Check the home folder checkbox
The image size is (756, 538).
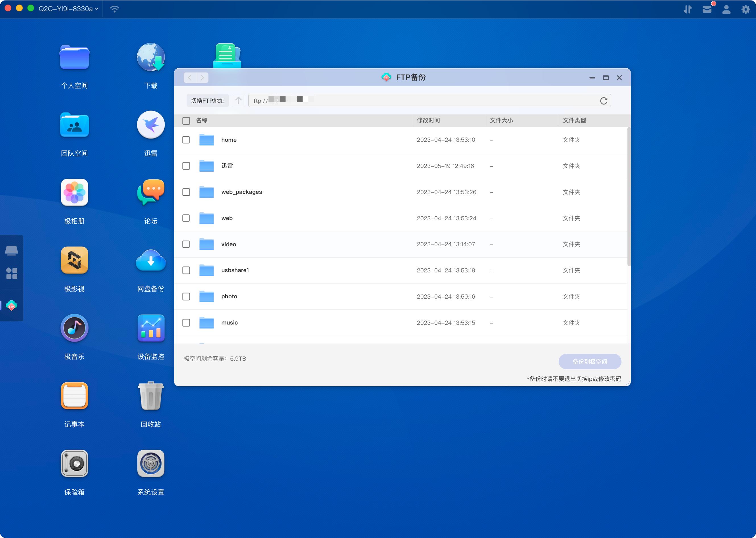186,140
